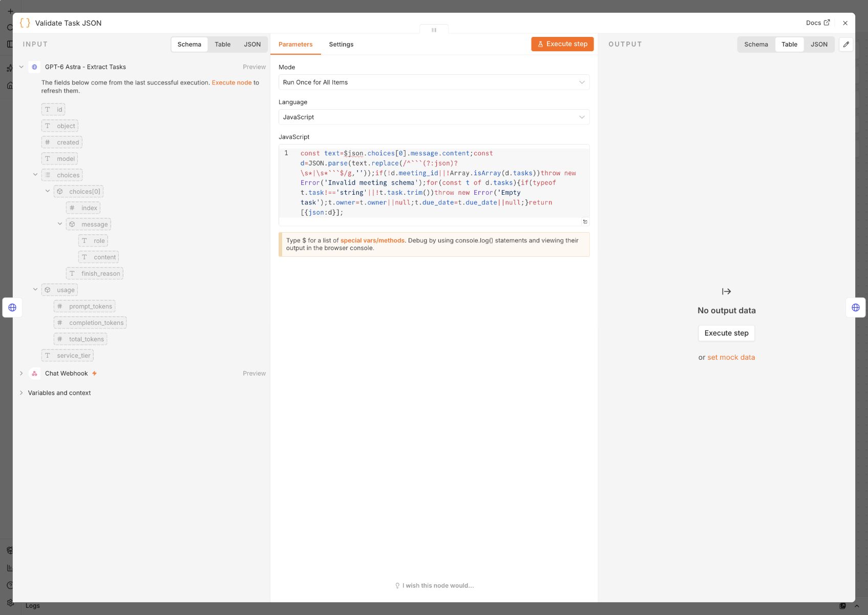Switch OUTPUT panel to Table view
The width and height of the screenshot is (868, 615).
[789, 45]
